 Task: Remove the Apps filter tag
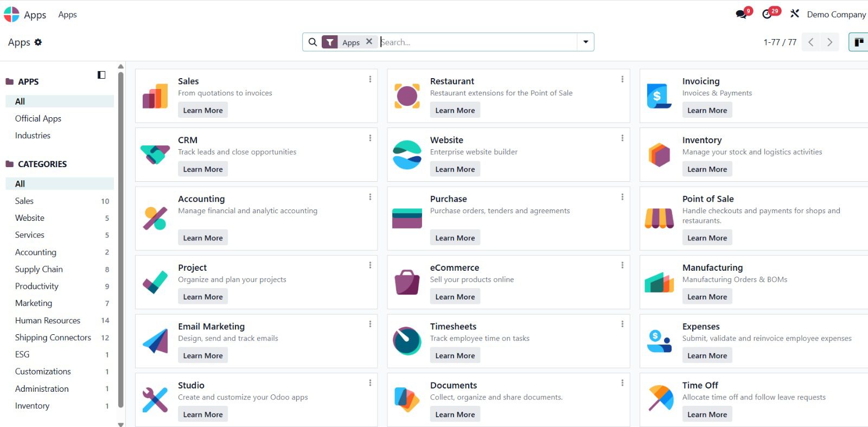point(369,42)
